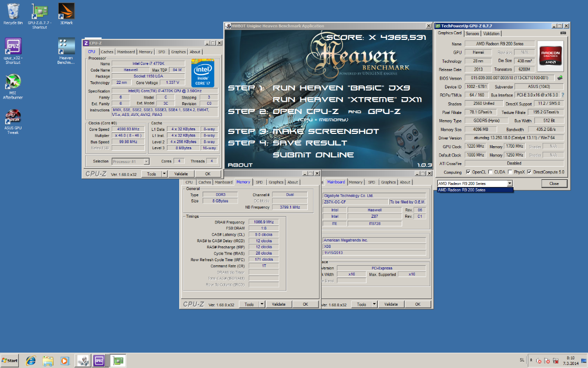Open the Recycle Bin desktop icon
Screen dimensions: 588x368
coord(13,14)
